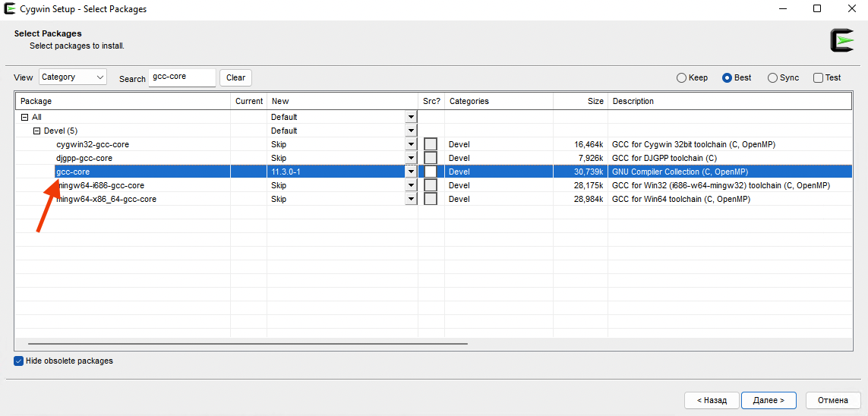This screenshot has height=416, width=868.
Task: Open version dropdown for gcc-core
Action: [411, 172]
